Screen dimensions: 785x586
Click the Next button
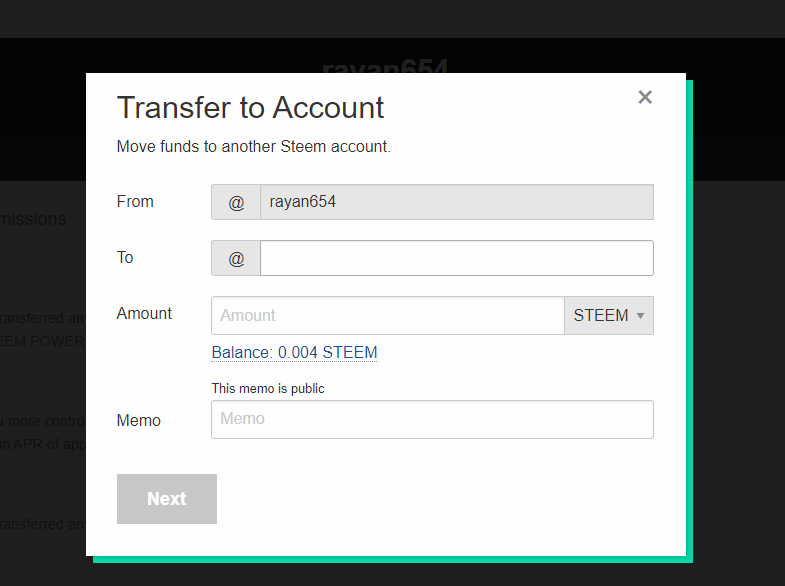pos(167,499)
